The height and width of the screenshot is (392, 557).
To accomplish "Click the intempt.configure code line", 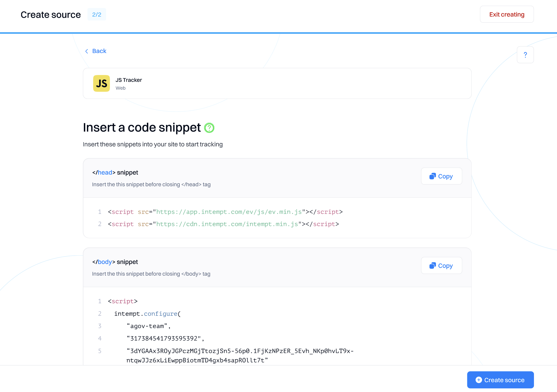I will tap(147, 314).
